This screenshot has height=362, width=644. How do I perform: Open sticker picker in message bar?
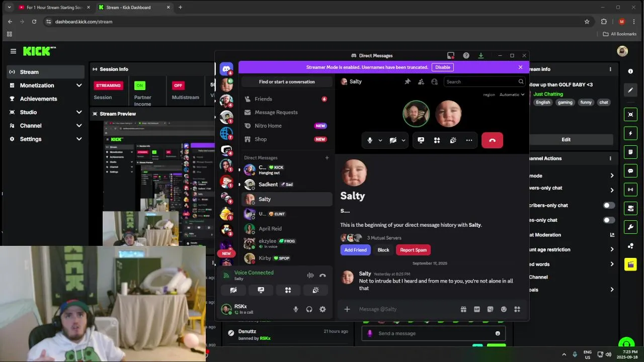point(491,309)
